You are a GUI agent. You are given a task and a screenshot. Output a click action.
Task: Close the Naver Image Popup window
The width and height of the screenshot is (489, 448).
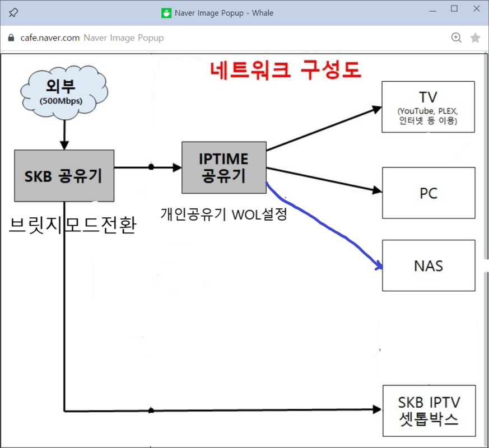(x=477, y=9)
